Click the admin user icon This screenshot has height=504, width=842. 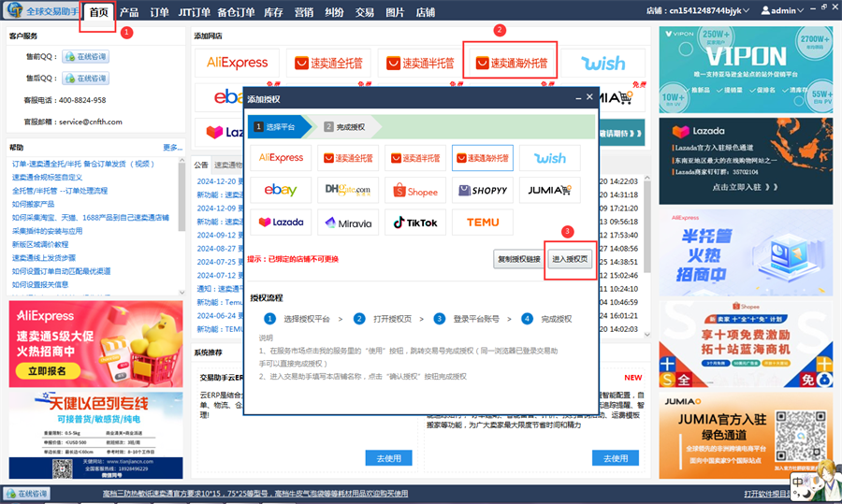[x=765, y=10]
